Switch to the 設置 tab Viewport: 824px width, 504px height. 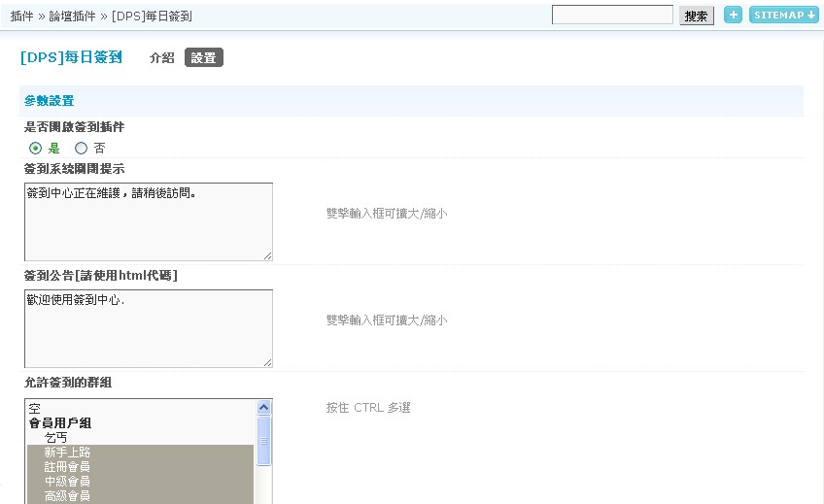[x=204, y=57]
